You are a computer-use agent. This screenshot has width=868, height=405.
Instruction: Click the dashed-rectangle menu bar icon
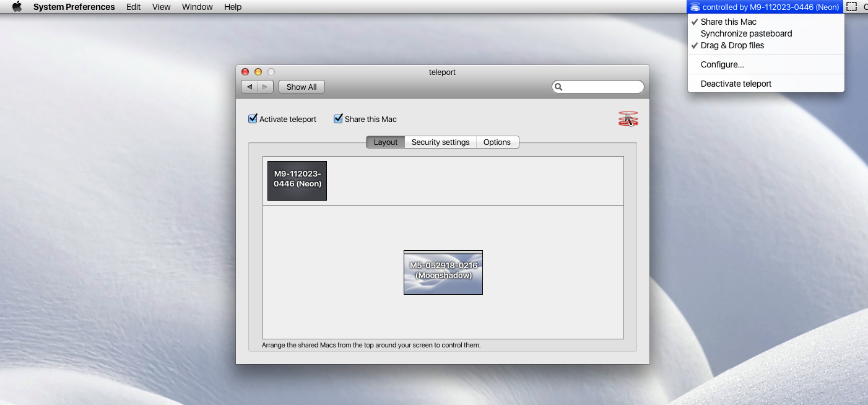[x=852, y=7]
